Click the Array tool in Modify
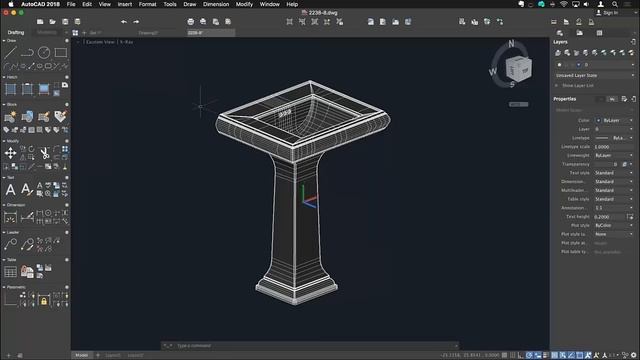Viewport: 640px width, 360px height. click(x=65, y=149)
